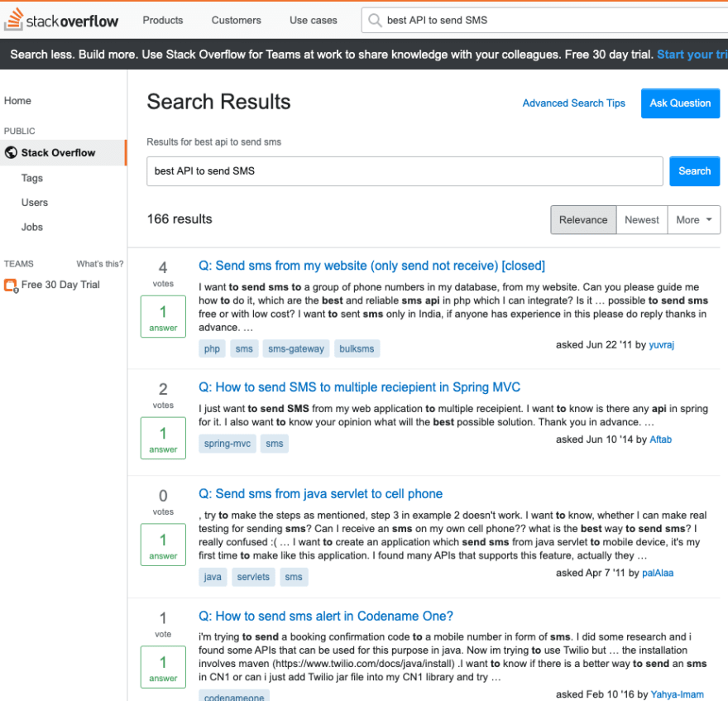
Task: Sort results by Relevance
Action: pyautogui.click(x=583, y=219)
